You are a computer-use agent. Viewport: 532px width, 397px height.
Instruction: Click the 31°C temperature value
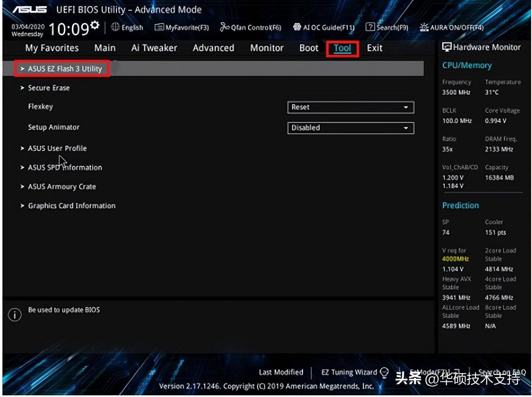tap(492, 92)
